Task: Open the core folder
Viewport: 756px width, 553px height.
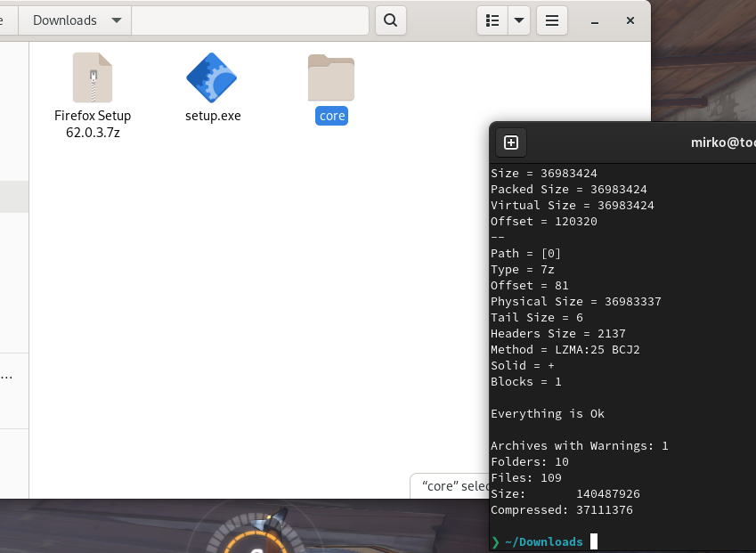Action: tap(330, 77)
